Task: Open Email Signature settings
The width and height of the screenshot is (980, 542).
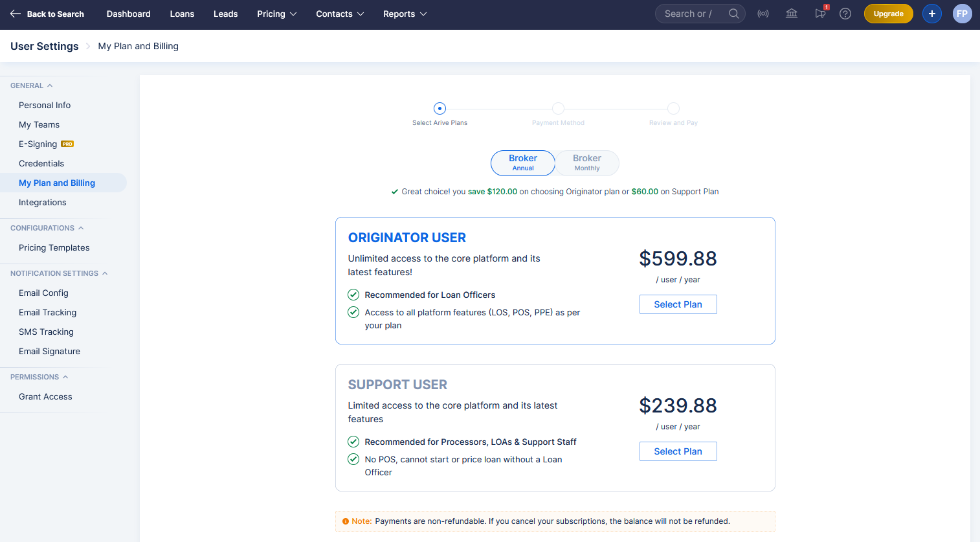Action: pyautogui.click(x=49, y=351)
